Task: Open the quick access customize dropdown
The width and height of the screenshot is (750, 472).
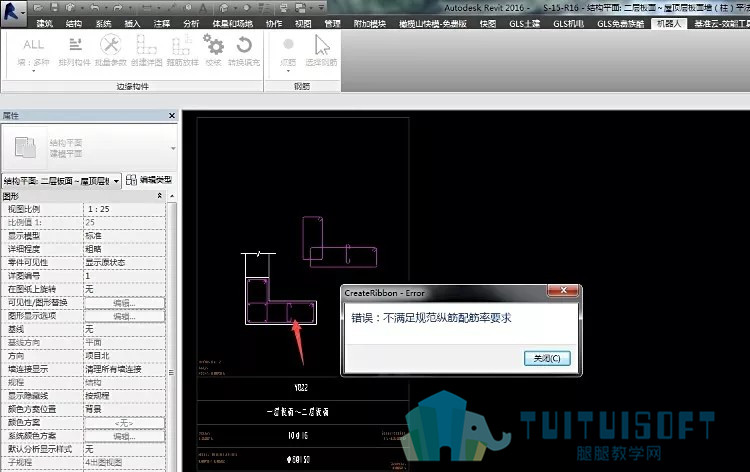Action: tap(321, 8)
